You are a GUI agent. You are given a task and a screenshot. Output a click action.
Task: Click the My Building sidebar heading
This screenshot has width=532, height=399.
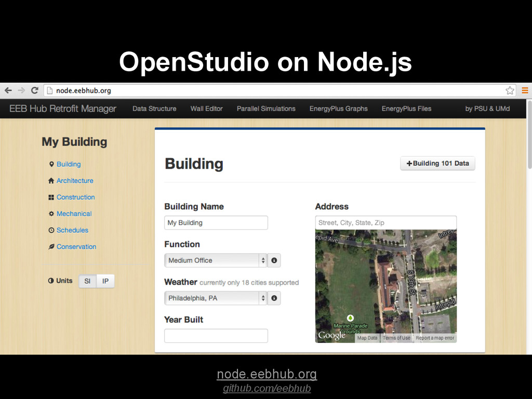[74, 141]
